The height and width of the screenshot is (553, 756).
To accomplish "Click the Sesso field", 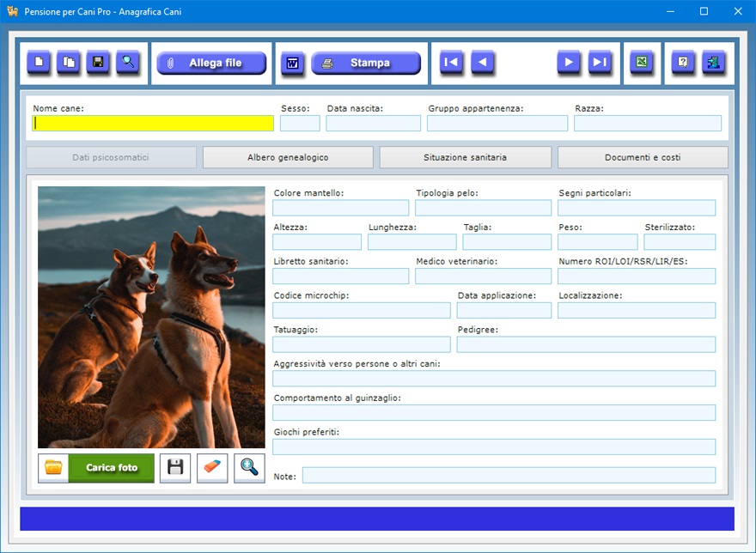I will 300,124.
